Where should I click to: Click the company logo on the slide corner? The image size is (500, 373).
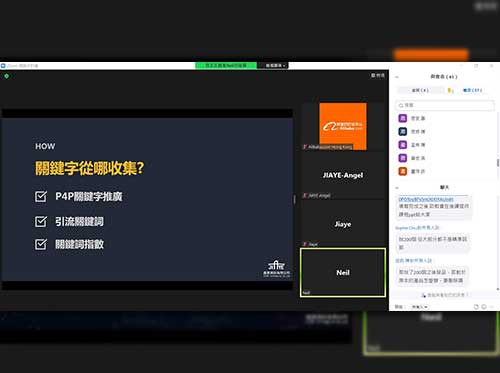[x=277, y=269]
